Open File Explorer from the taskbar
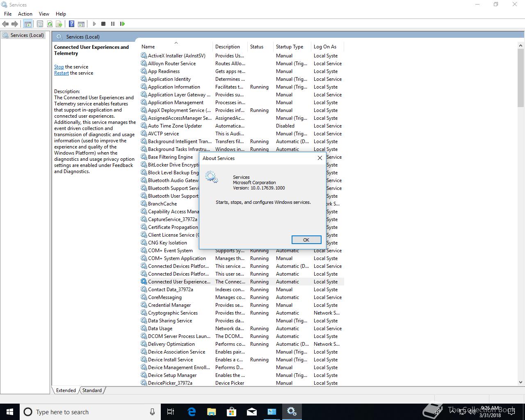The width and height of the screenshot is (525, 420). pos(212,412)
